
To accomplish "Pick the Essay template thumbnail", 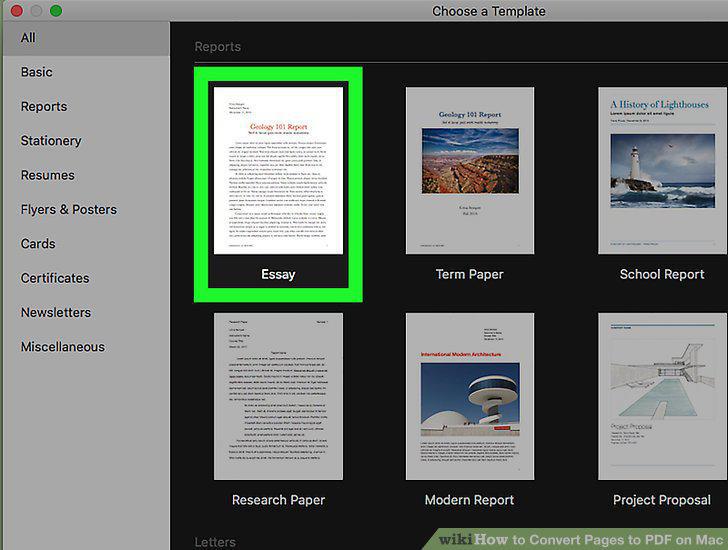I will tap(278, 170).
